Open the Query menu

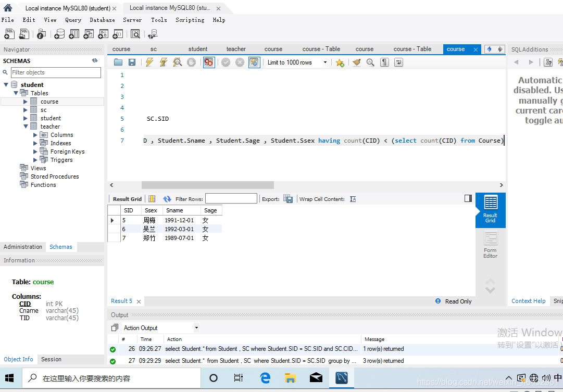coord(73,20)
